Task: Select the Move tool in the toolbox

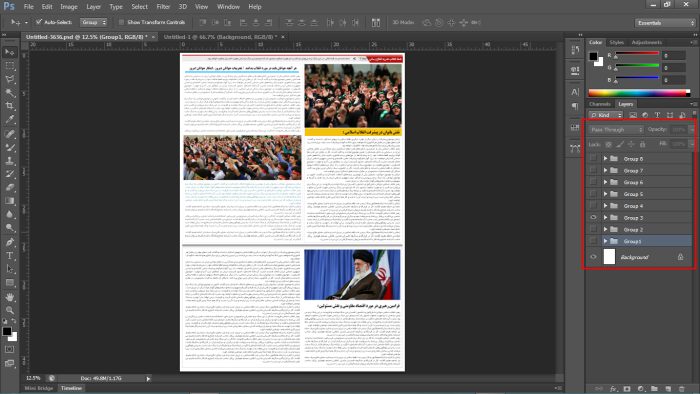Action: (x=9, y=53)
